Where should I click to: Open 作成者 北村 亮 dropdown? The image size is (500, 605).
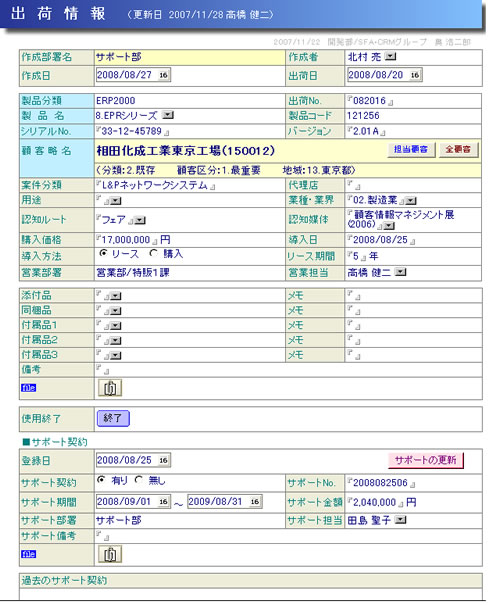pyautogui.click(x=390, y=57)
